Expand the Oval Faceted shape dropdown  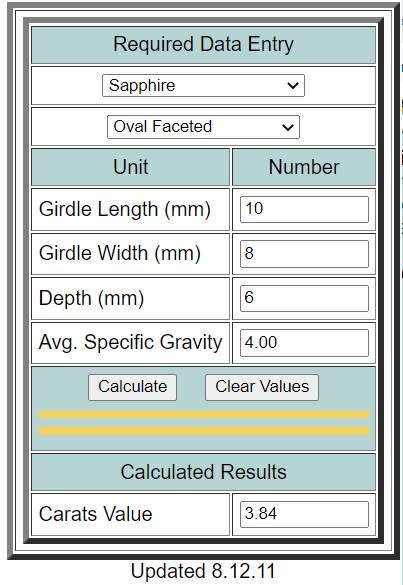pyautogui.click(x=203, y=127)
